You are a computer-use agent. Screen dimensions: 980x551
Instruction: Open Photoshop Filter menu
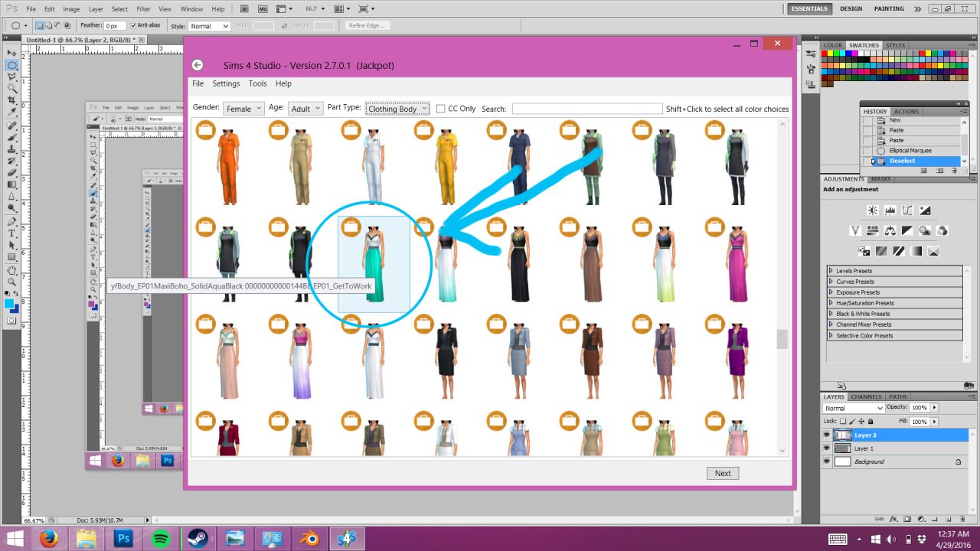tap(144, 9)
